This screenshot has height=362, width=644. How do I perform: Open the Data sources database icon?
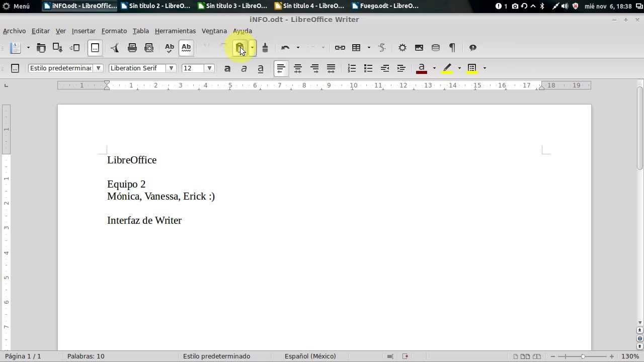pyautogui.click(x=436, y=48)
